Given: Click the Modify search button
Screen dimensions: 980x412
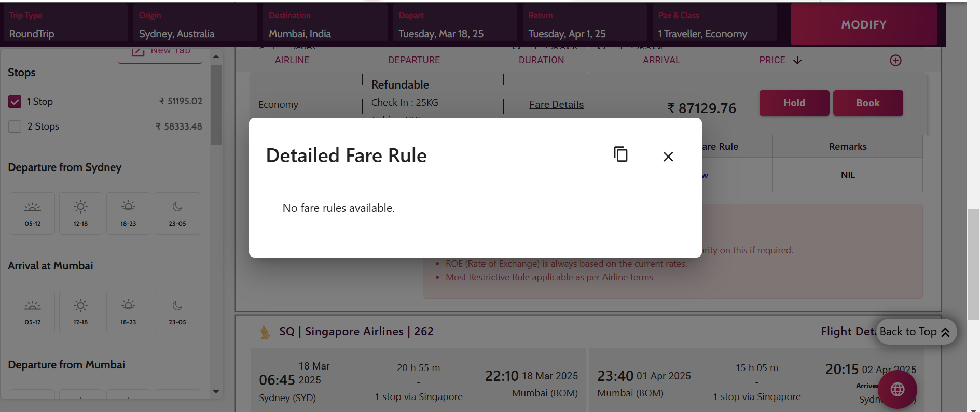Looking at the screenshot, I should click(x=863, y=25).
